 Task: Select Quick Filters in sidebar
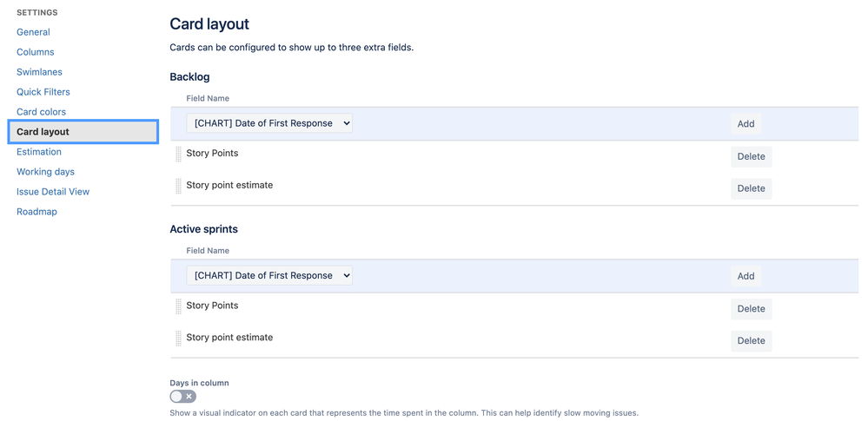point(43,92)
